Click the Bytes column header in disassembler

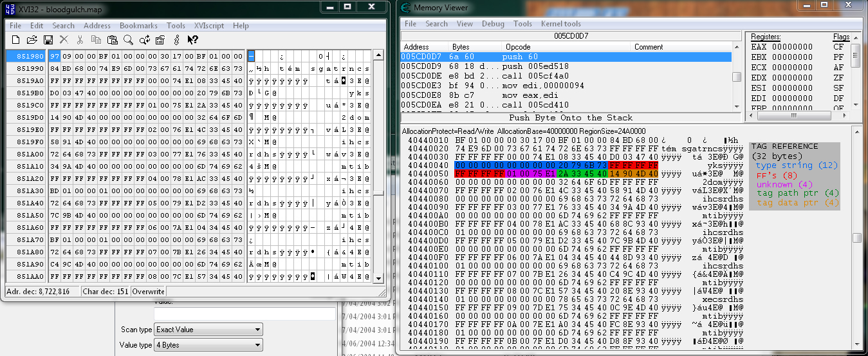click(476, 47)
